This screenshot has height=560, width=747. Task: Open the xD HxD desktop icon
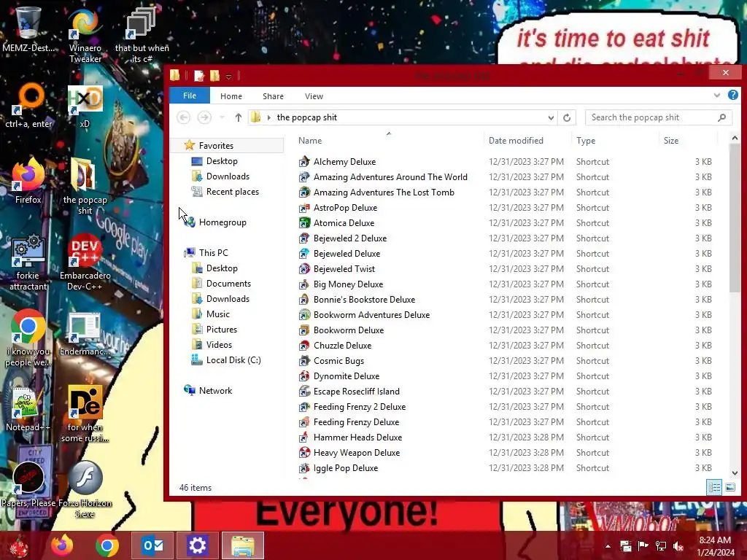coord(85,106)
